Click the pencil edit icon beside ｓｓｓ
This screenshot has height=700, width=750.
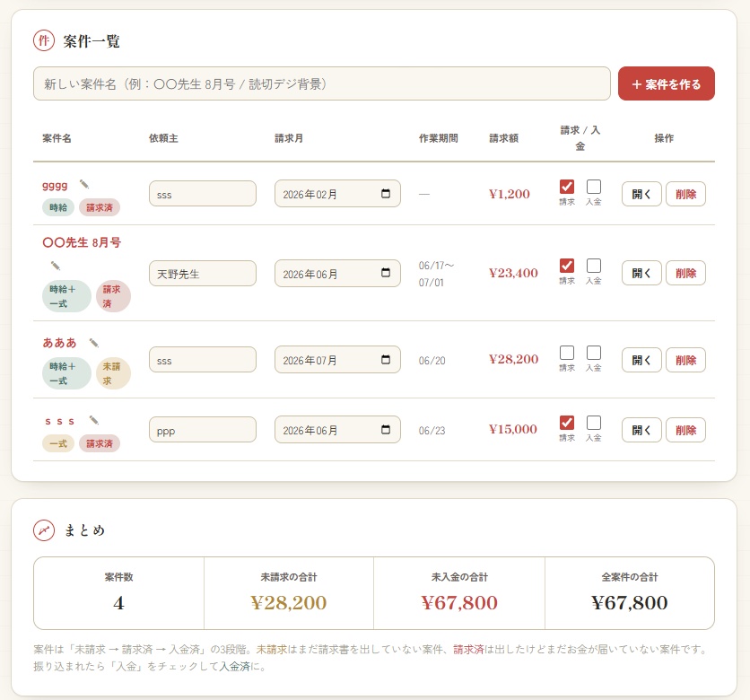93,420
